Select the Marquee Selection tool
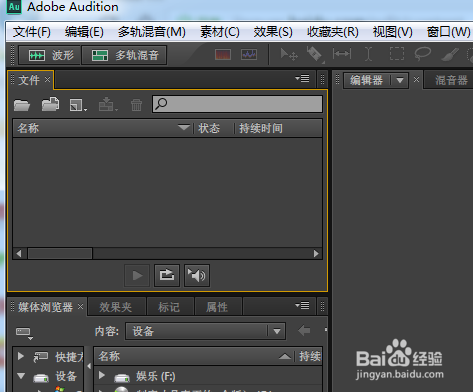 click(x=397, y=54)
